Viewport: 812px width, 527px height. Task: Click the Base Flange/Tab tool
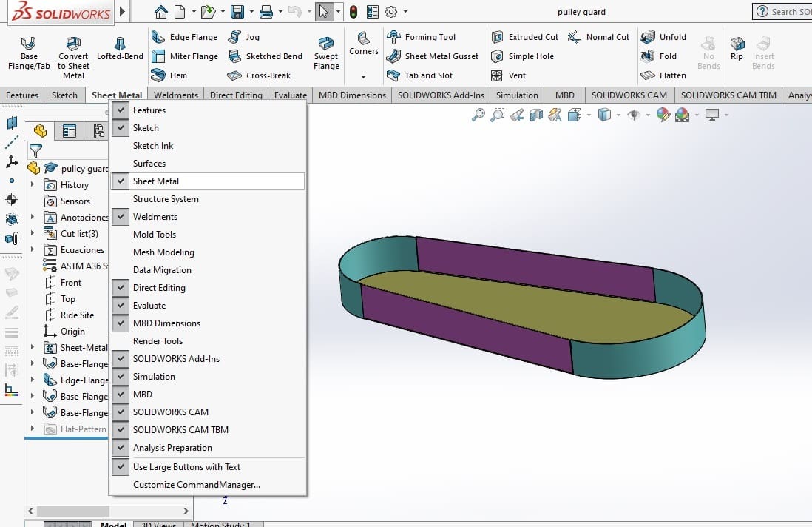pos(29,53)
